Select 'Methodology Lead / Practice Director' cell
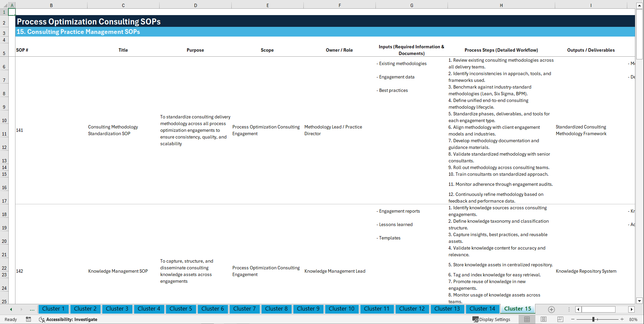644x324 pixels. pos(339,130)
